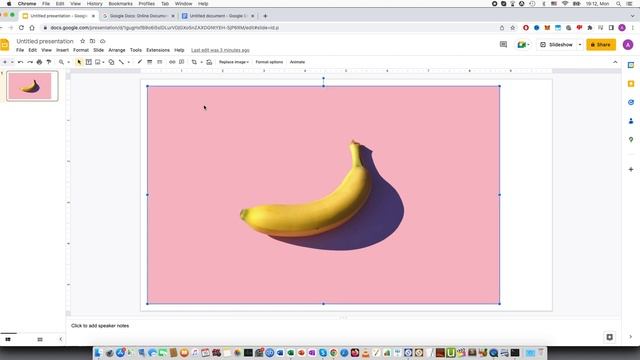This screenshot has width=640, height=360.
Task: Click the Redo arrow in the toolbar
Action: (x=30, y=62)
